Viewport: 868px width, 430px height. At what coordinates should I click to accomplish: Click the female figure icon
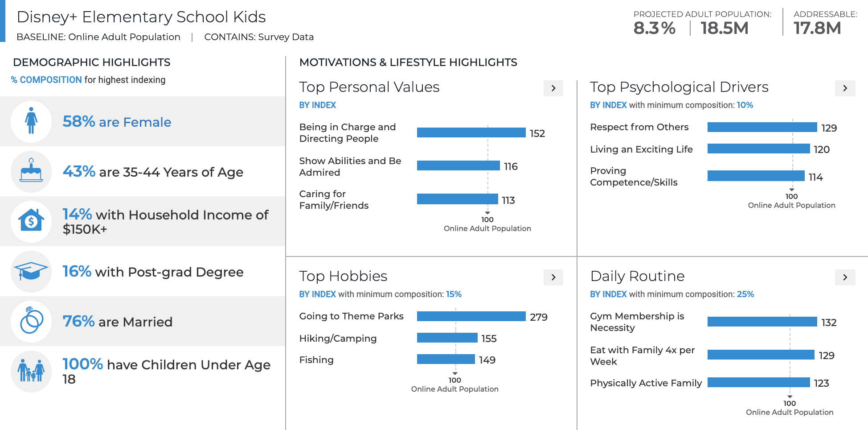[31, 121]
